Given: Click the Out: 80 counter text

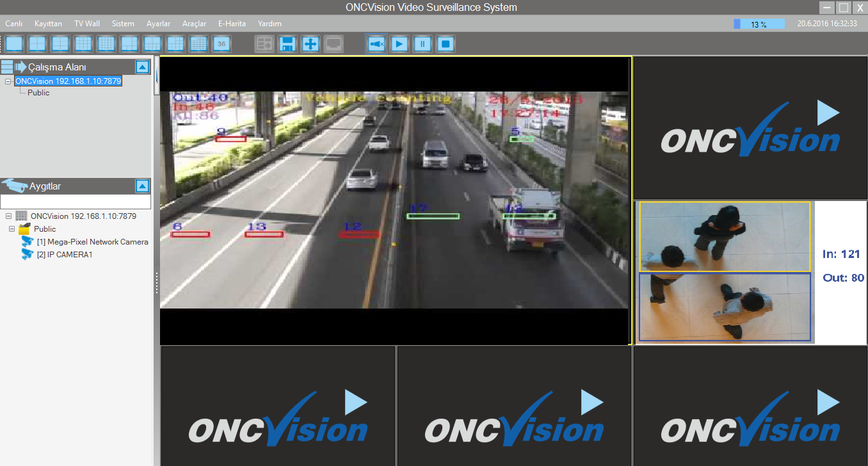Looking at the screenshot, I should pos(843,278).
